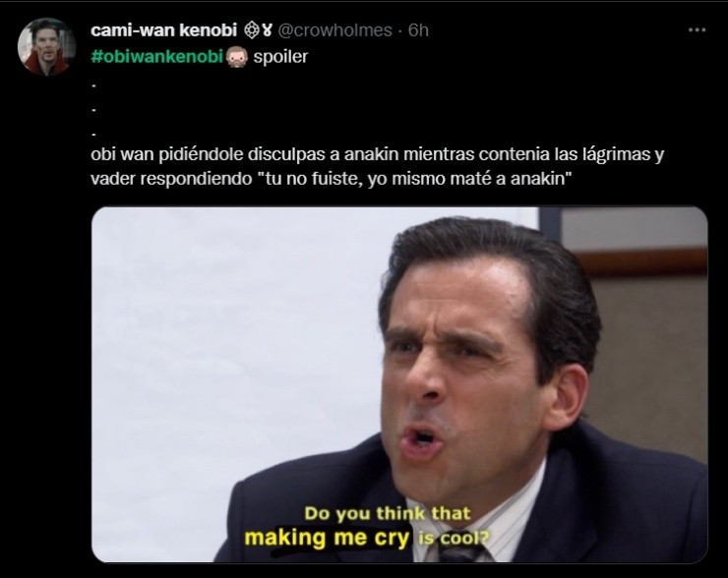Click the Doctor Strange profile avatar
The width and height of the screenshot is (728, 578).
coord(46,46)
